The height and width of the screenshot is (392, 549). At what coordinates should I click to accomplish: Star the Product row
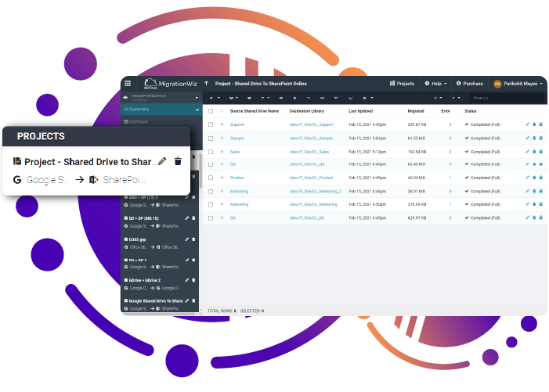point(222,178)
